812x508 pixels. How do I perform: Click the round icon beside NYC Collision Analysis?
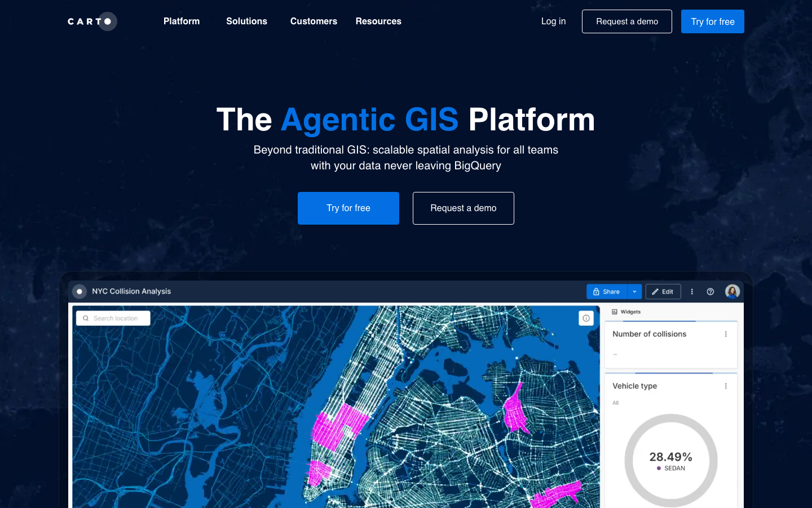(80, 292)
